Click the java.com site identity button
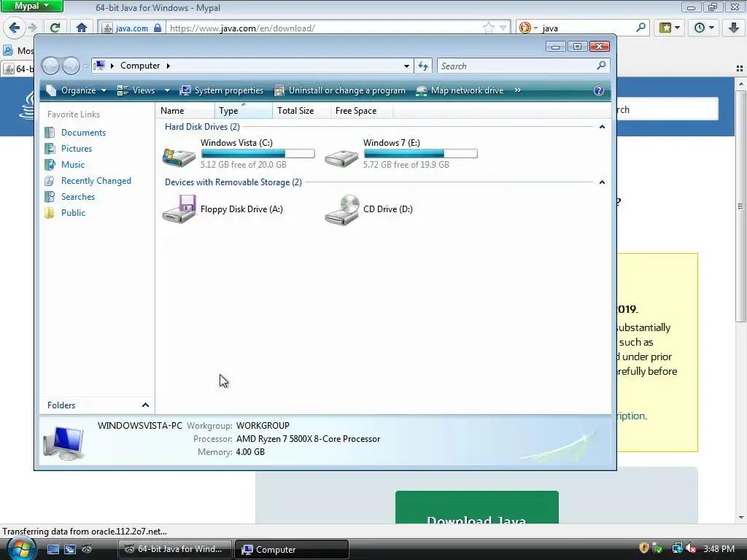Viewport: 747px width, 560px height. tap(132, 28)
